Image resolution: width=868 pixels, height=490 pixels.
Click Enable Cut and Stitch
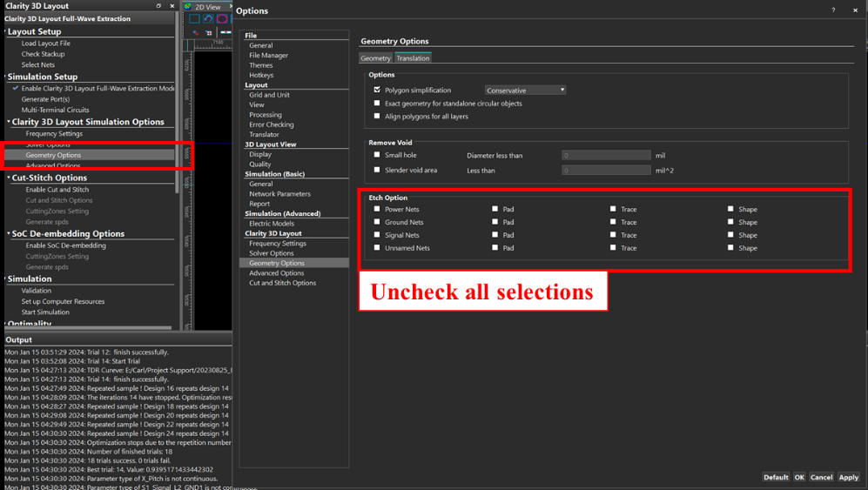tap(57, 190)
